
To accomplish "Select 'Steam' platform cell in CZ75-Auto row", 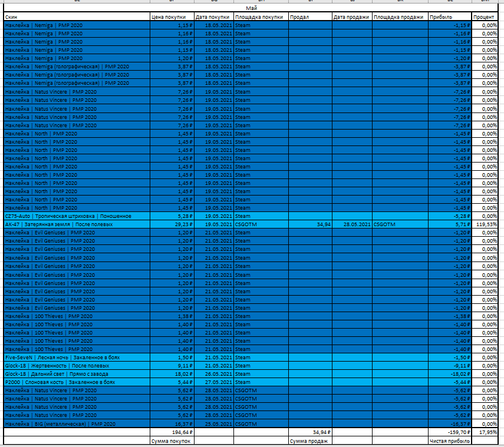I will coord(261,216).
